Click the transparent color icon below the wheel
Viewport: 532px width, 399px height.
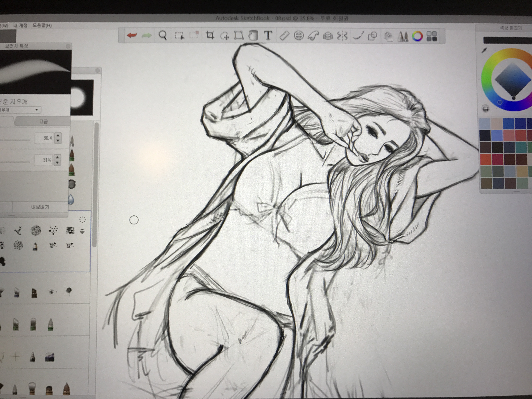point(486,109)
